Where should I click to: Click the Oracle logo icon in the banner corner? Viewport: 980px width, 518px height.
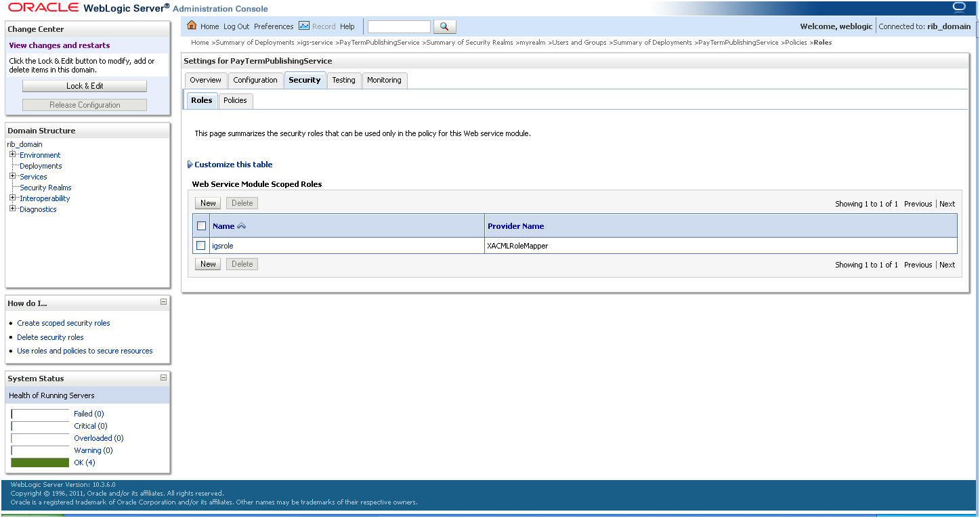coord(958,7)
